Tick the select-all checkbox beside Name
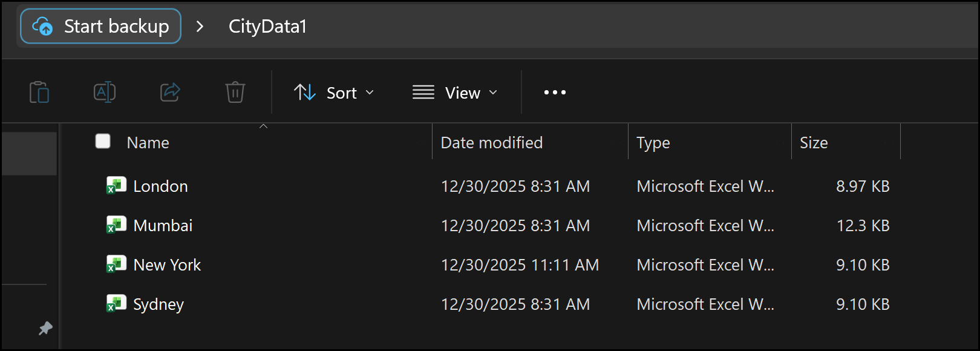 [103, 142]
